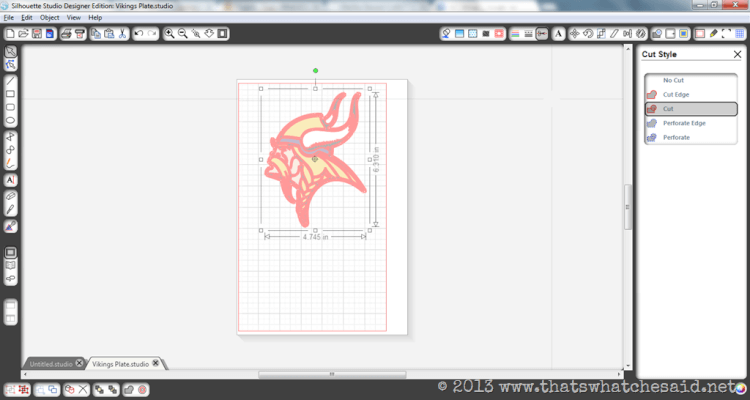Open the Fill Color window icon
The image size is (750, 400).
click(446, 33)
